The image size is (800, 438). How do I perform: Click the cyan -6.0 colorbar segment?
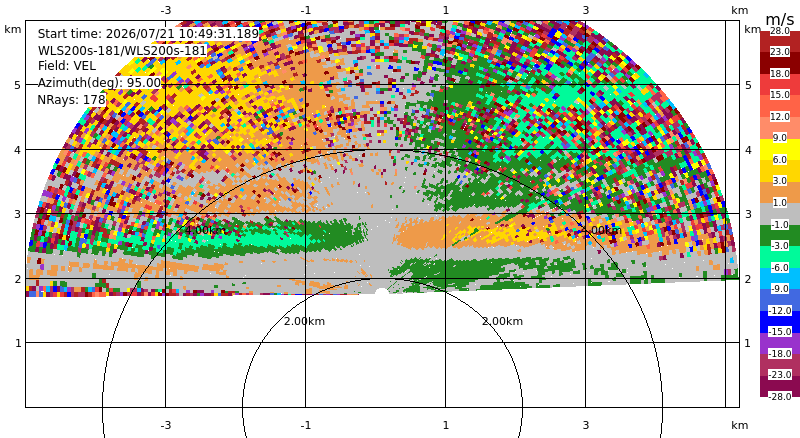pos(780,257)
